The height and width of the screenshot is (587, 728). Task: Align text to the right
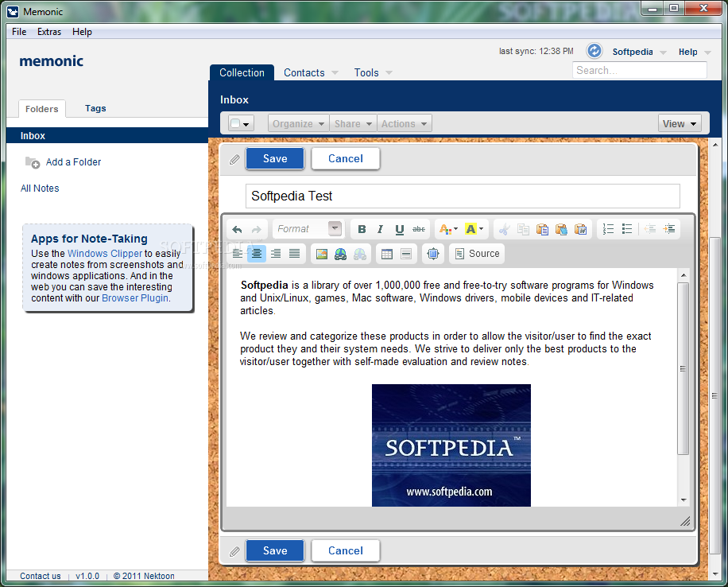275,254
